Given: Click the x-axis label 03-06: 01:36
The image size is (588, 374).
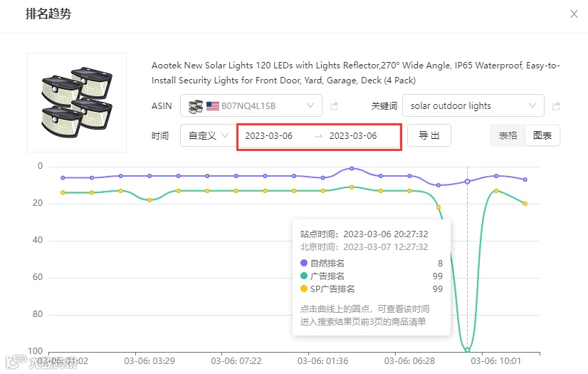Looking at the screenshot, I should pyautogui.click(x=323, y=361).
